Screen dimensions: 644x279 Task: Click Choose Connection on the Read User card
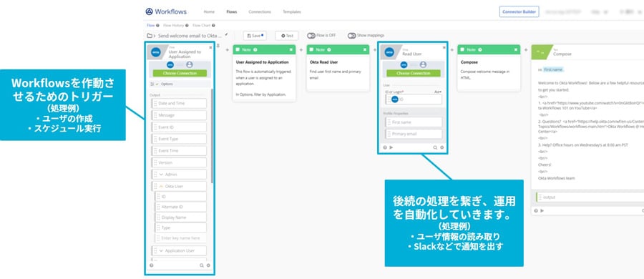tap(414, 73)
